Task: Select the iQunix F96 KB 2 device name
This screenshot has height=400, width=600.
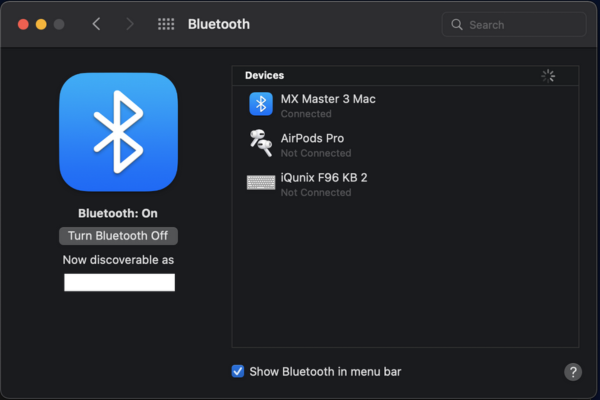Action: click(324, 178)
